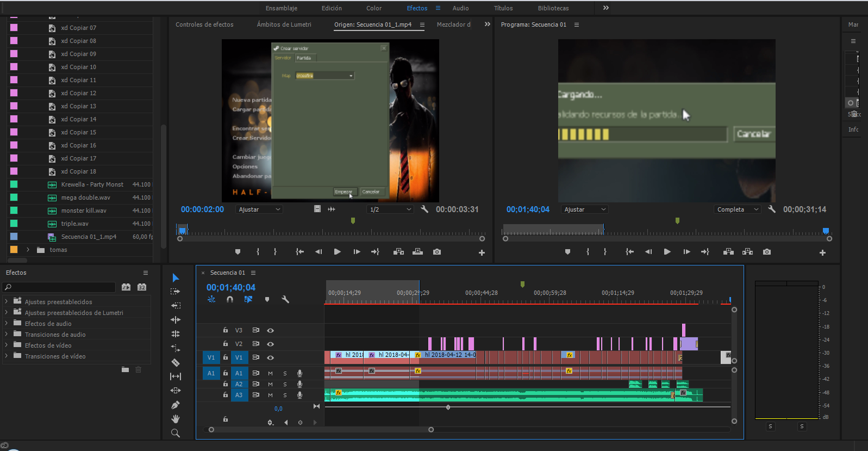
Task: Click Effects panel search field
Action: click(x=59, y=287)
